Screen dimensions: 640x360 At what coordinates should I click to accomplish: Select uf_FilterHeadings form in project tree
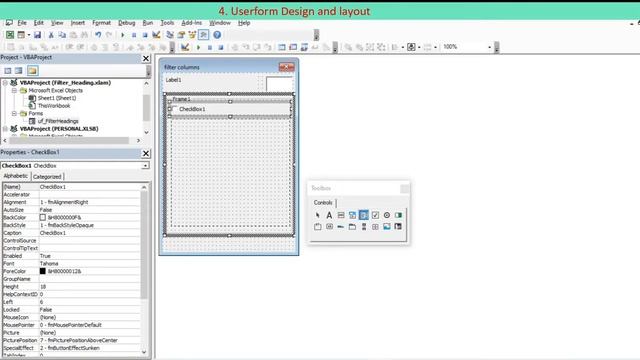(58, 121)
